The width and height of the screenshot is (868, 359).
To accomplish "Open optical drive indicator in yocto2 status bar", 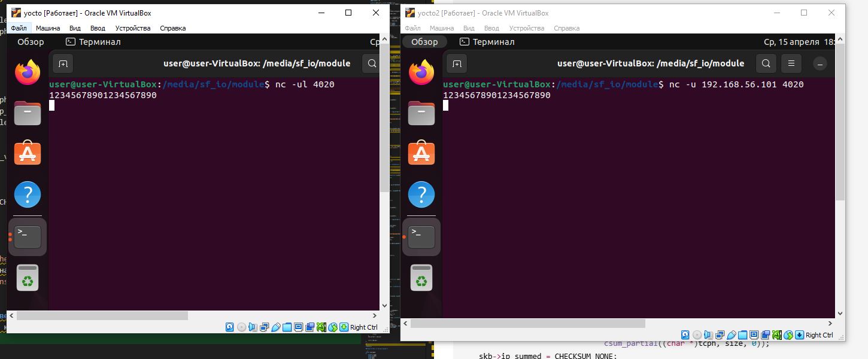I will [697, 335].
